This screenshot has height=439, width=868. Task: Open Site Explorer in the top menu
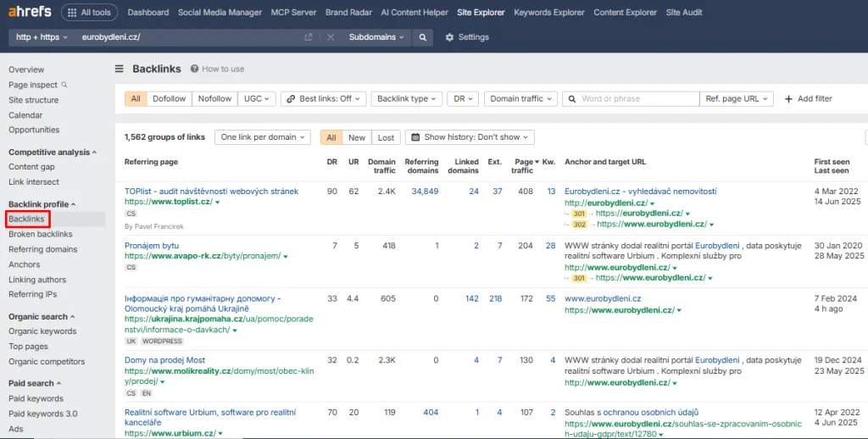coord(481,12)
